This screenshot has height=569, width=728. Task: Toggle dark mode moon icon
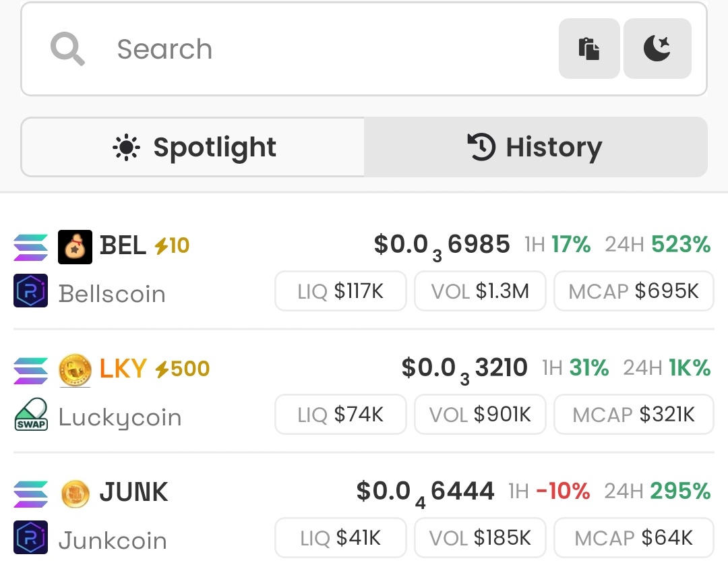tap(657, 49)
